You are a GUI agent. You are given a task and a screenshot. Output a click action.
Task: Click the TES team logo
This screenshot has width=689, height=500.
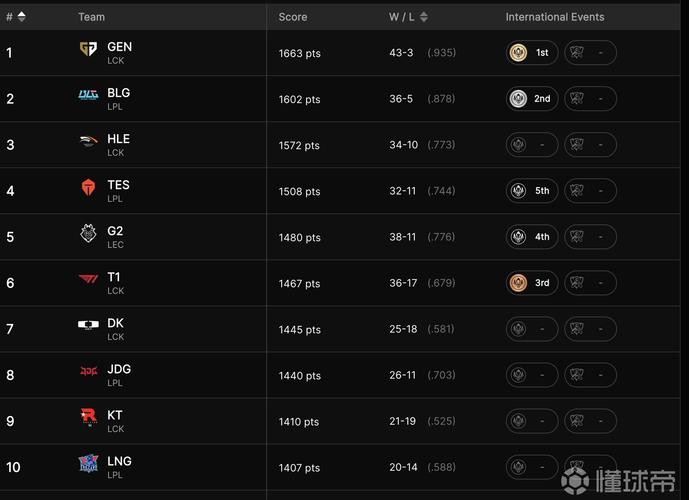[x=89, y=187]
